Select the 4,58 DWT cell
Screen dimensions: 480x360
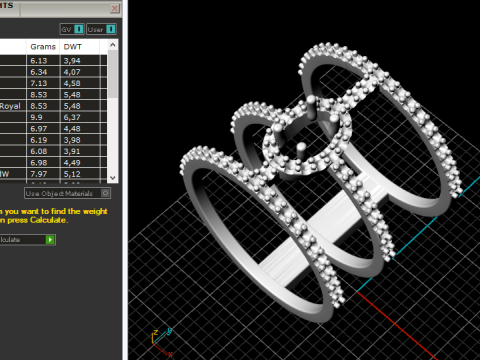(80, 83)
